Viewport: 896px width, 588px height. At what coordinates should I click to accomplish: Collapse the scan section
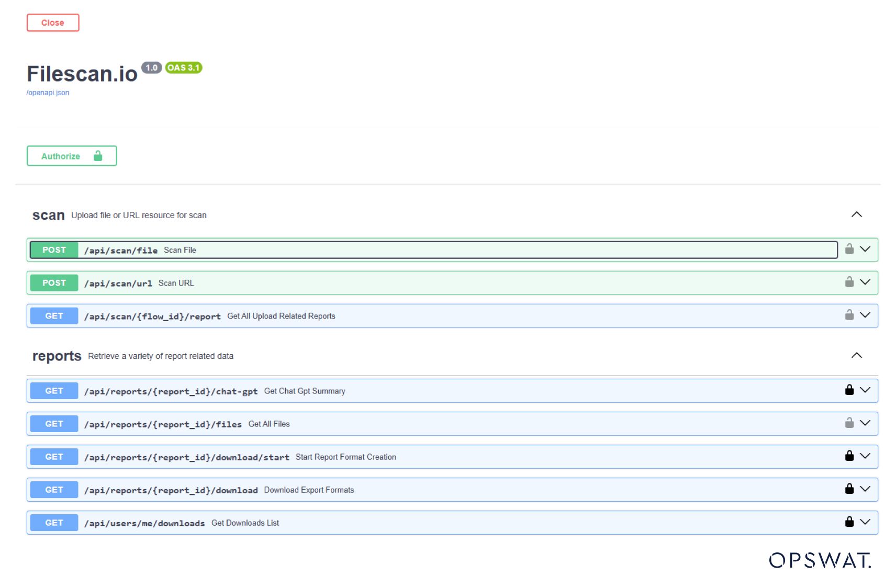coord(856,214)
